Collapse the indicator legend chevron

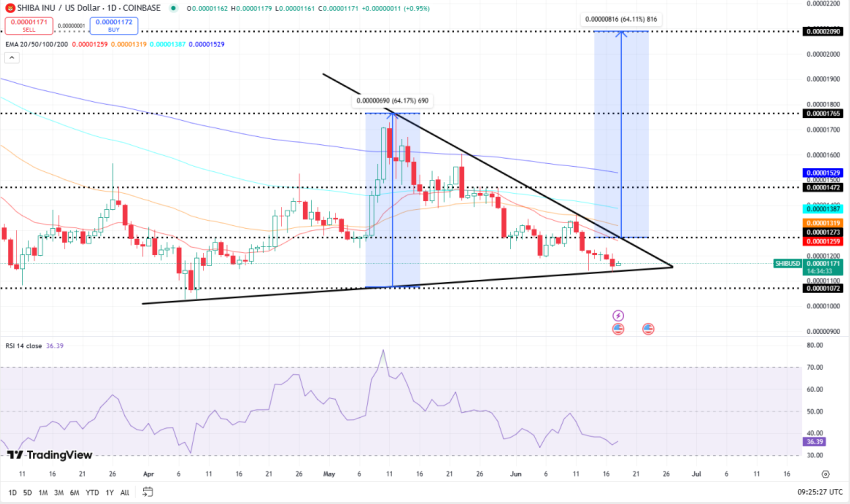[12, 57]
